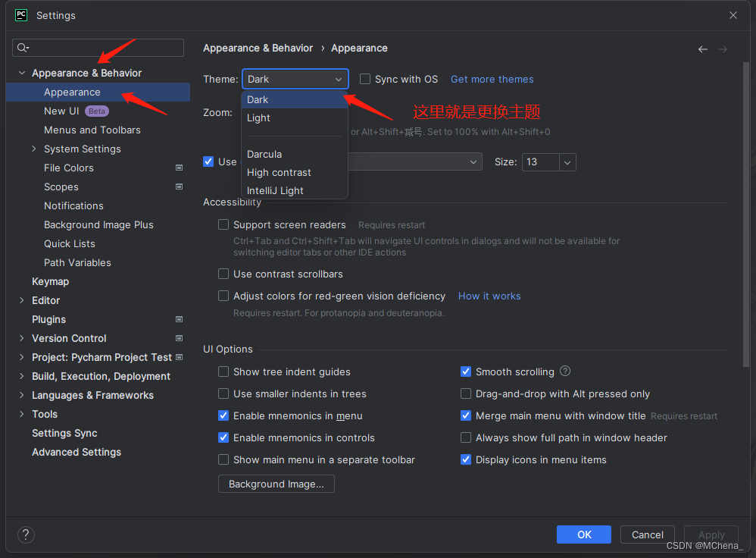Go back using the left arrow icon

(702, 49)
